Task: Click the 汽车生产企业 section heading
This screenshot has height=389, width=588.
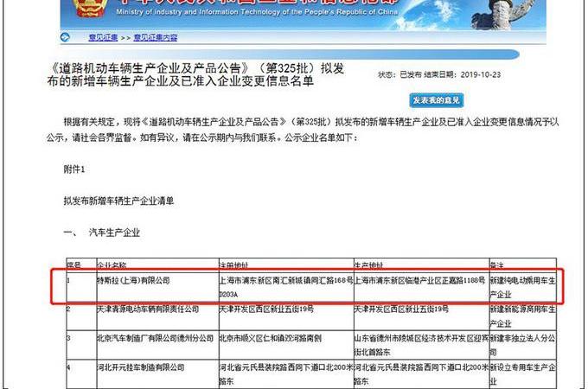Action: pyautogui.click(x=112, y=232)
